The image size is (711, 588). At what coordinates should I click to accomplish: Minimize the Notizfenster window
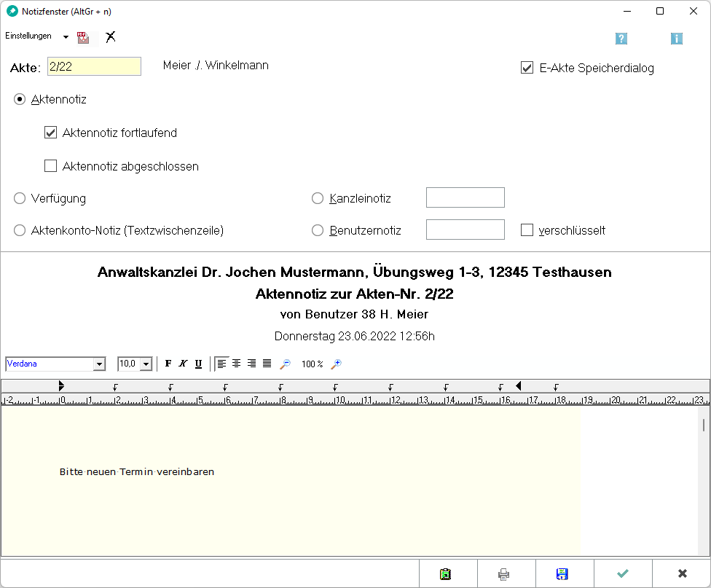627,12
